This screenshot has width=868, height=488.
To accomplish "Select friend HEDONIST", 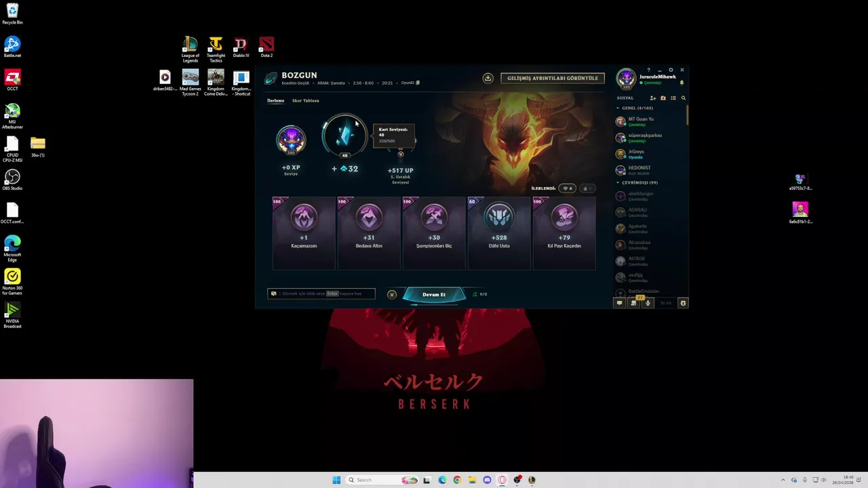I will [x=650, y=170].
